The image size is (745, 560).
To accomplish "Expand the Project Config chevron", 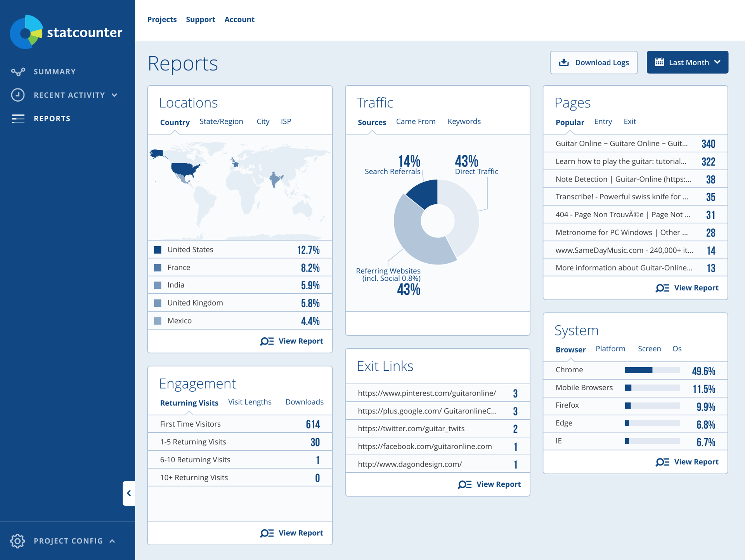I will click(x=113, y=541).
